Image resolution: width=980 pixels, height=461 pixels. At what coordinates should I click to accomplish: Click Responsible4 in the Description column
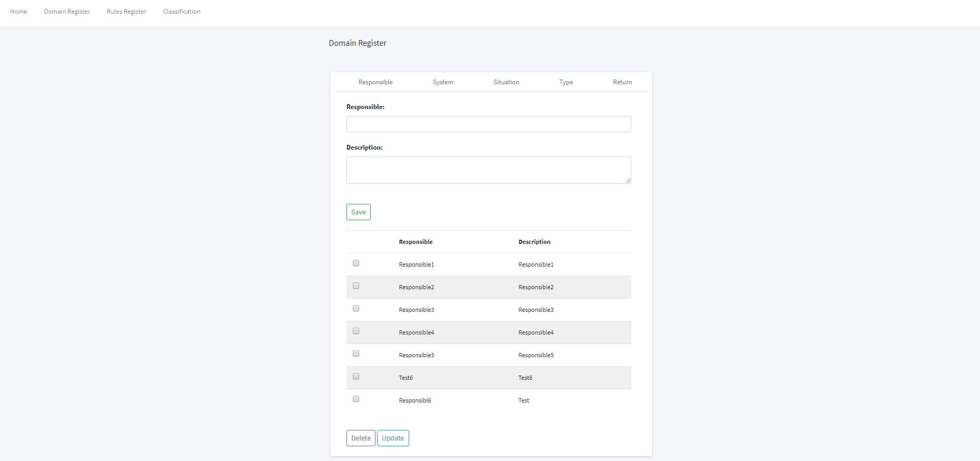tap(536, 332)
